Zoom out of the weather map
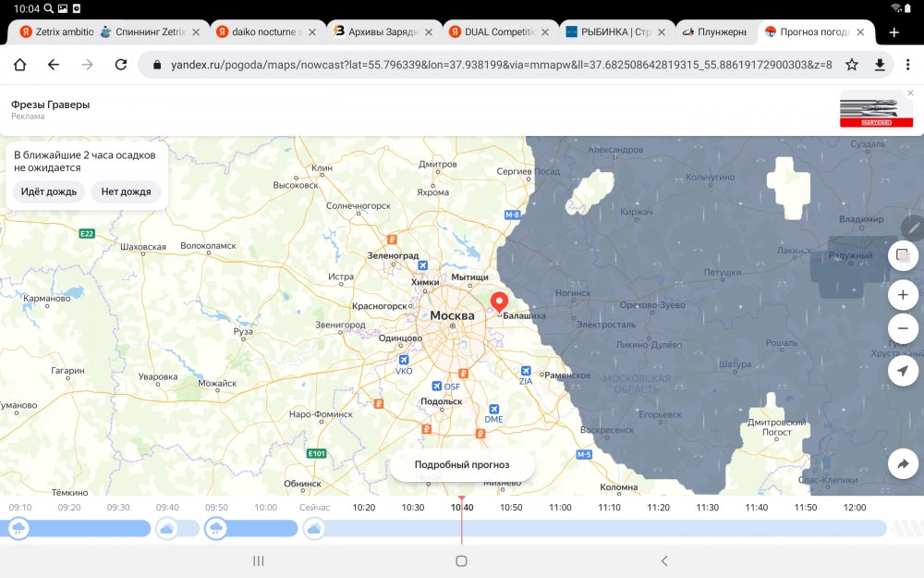The height and width of the screenshot is (578, 924). 903,328
